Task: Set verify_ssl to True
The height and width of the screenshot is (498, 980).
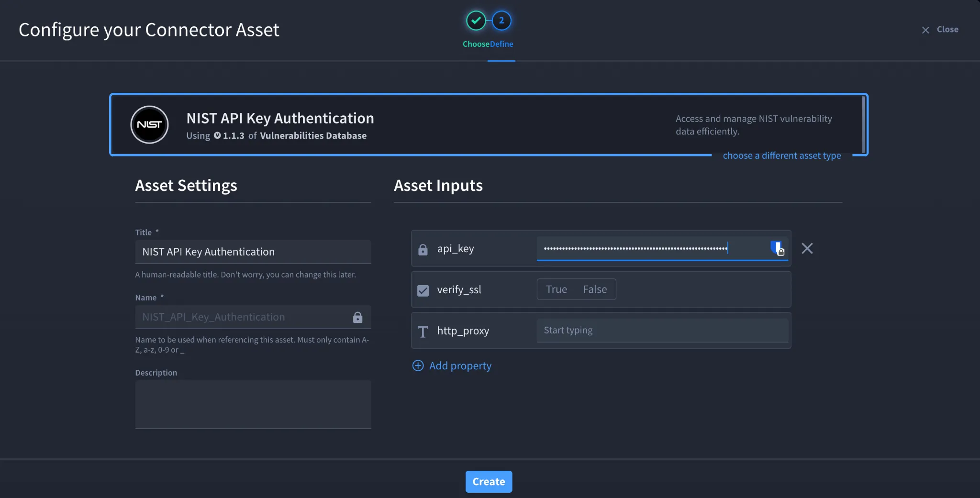Action: click(x=557, y=289)
